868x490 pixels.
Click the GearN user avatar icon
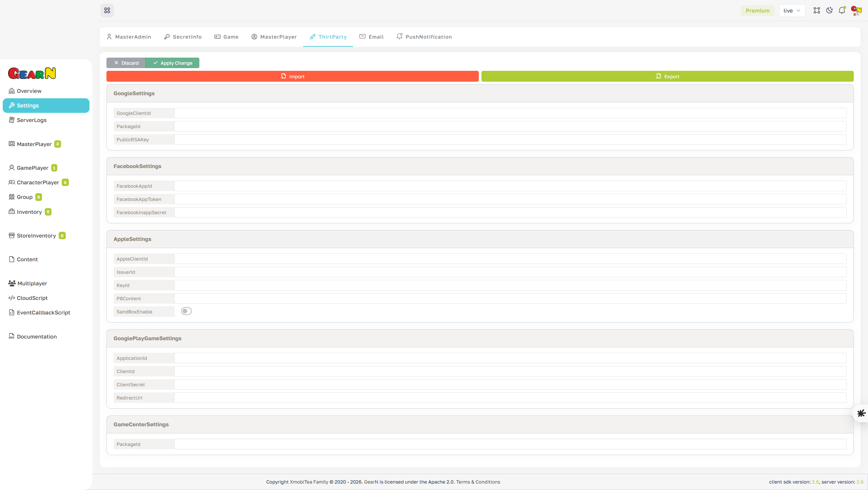[x=855, y=10]
